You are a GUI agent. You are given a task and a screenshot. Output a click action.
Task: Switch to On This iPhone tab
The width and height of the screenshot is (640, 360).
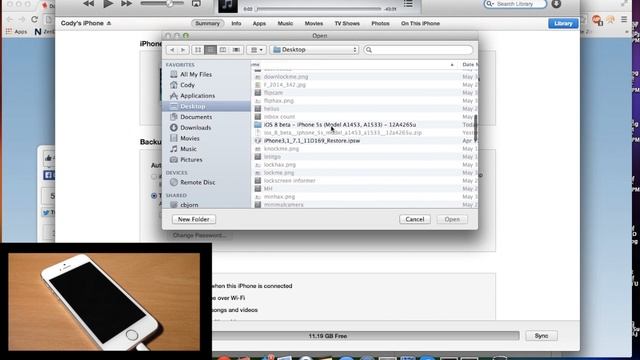tap(420, 24)
